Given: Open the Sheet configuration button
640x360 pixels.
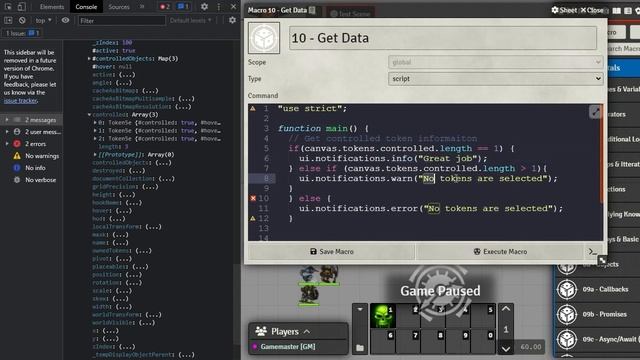Looking at the screenshot, I should (x=564, y=10).
